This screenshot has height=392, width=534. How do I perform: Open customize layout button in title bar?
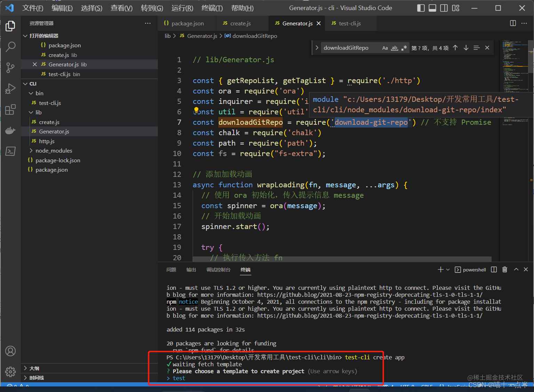(x=455, y=8)
